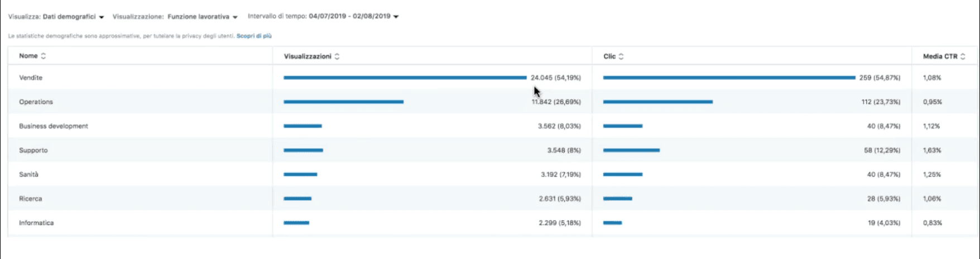This screenshot has height=259, width=980.
Task: Click Supporto clicks value 58 (12,29%)
Action: click(x=882, y=150)
